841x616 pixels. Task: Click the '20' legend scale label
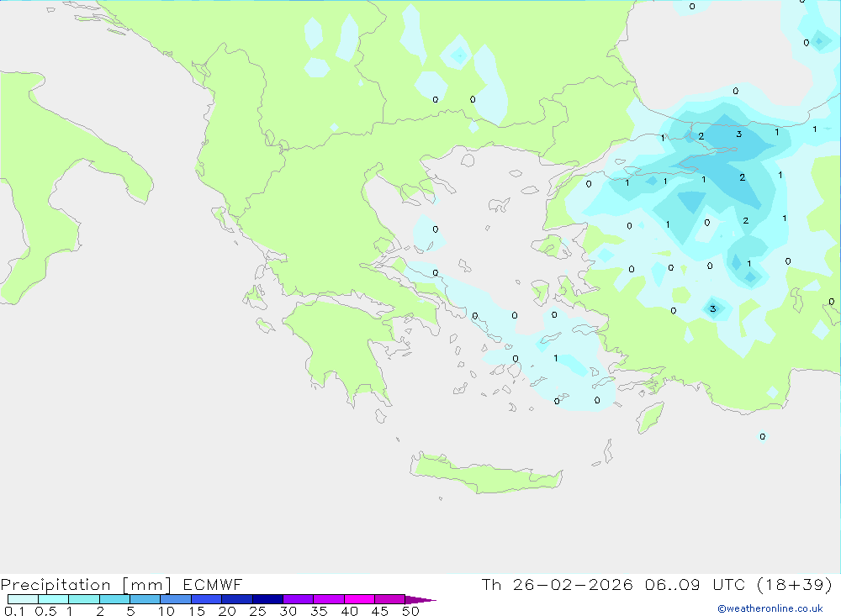[x=227, y=611]
